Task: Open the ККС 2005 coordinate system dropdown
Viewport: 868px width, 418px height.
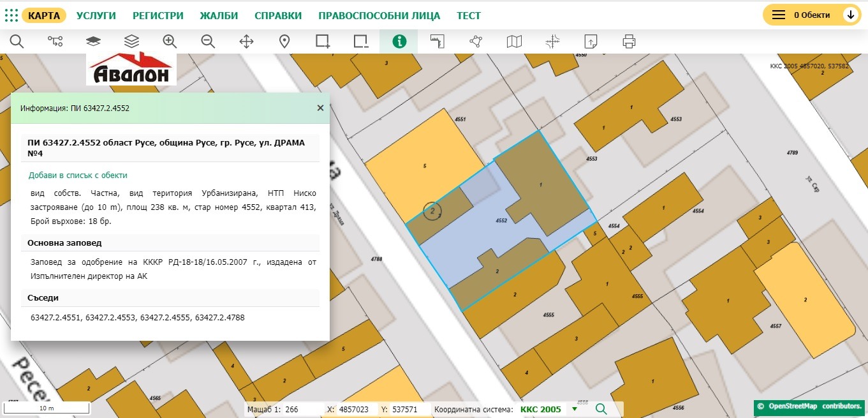Action: pyautogui.click(x=575, y=409)
